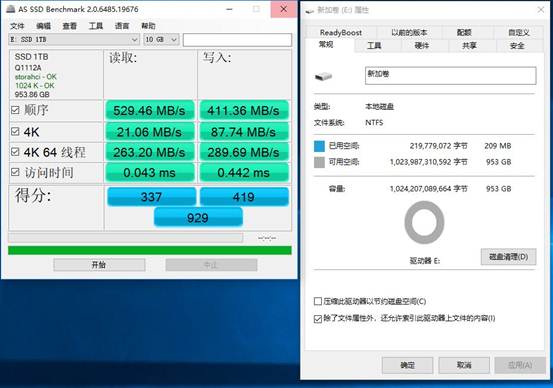Click the 0.043 ms read access time
553x388 pixels.
click(x=149, y=172)
